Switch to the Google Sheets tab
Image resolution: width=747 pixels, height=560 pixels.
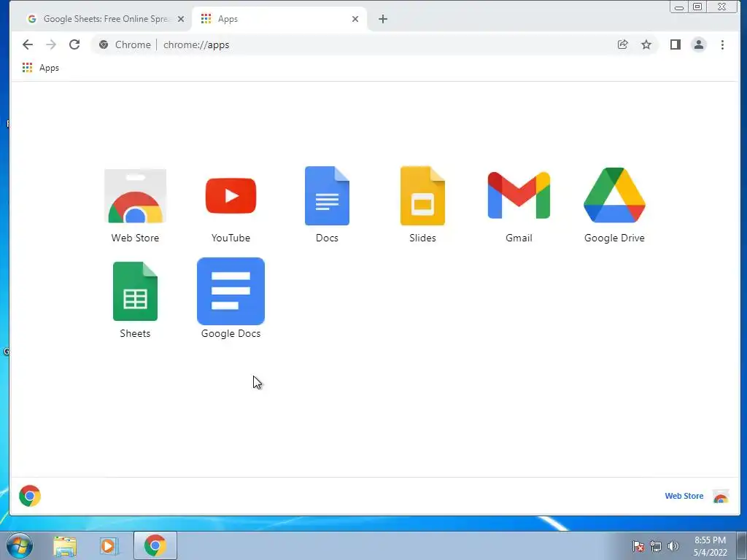[105, 19]
